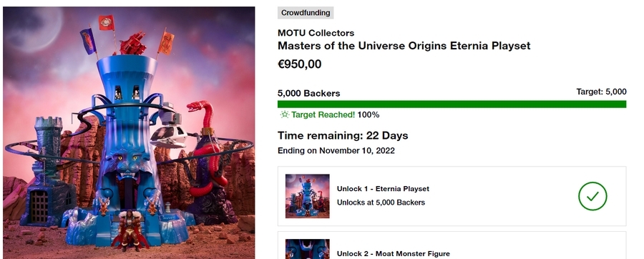Select the Unlock 1 - Eternia Playset title
The image size is (644, 259).
[x=383, y=189]
